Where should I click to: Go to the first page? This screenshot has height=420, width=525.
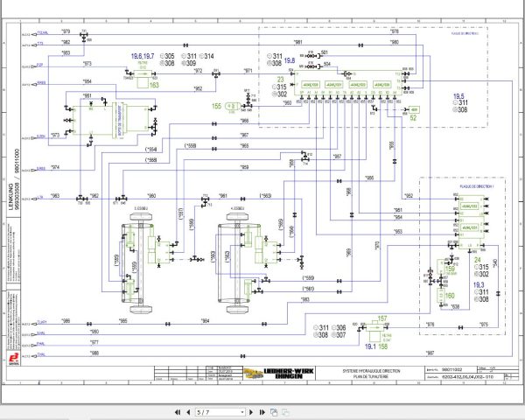pos(178,412)
